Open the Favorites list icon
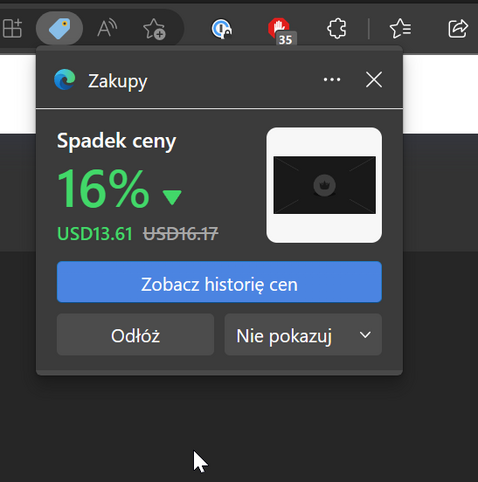This screenshot has width=478, height=482. pyautogui.click(x=400, y=28)
